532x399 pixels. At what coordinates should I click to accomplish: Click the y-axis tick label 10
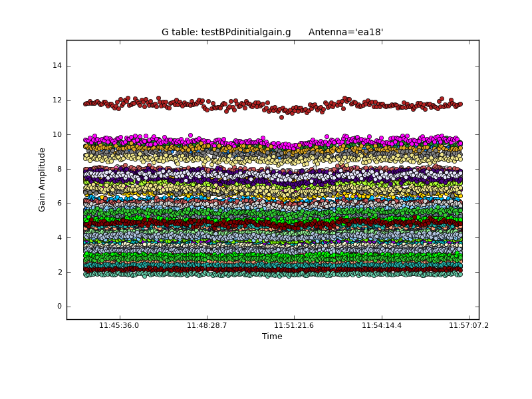click(57, 134)
